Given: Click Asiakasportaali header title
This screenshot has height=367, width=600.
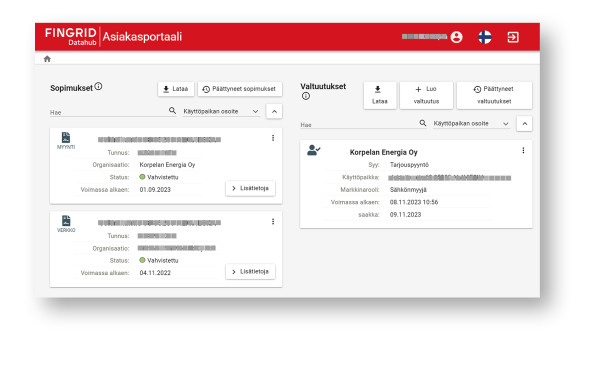Looking at the screenshot, I should [x=142, y=37].
